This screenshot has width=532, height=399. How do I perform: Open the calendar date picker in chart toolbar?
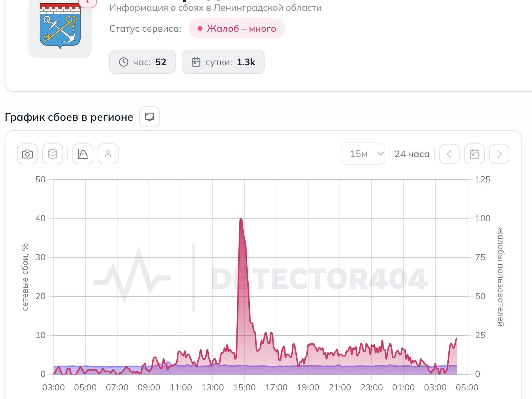pyautogui.click(x=474, y=154)
